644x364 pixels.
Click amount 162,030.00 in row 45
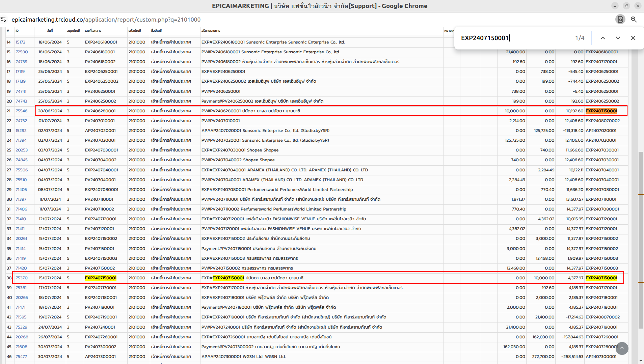(514, 347)
